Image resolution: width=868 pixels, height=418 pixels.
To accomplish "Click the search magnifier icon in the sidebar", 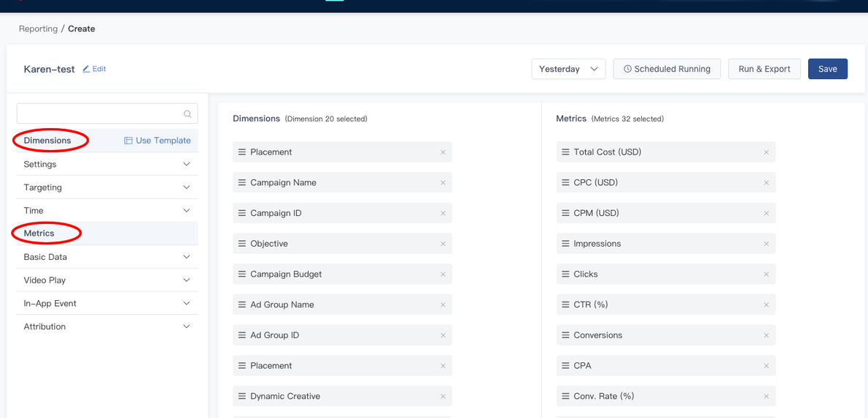I will (x=188, y=113).
